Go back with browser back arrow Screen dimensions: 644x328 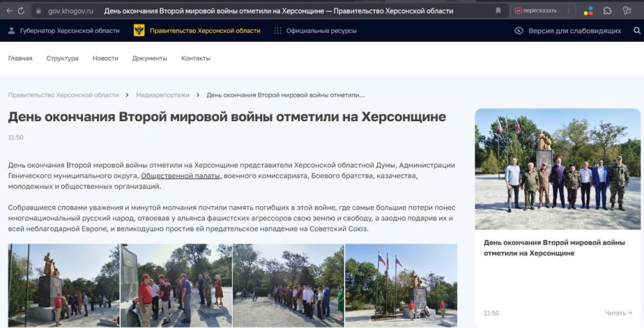[x=9, y=11]
